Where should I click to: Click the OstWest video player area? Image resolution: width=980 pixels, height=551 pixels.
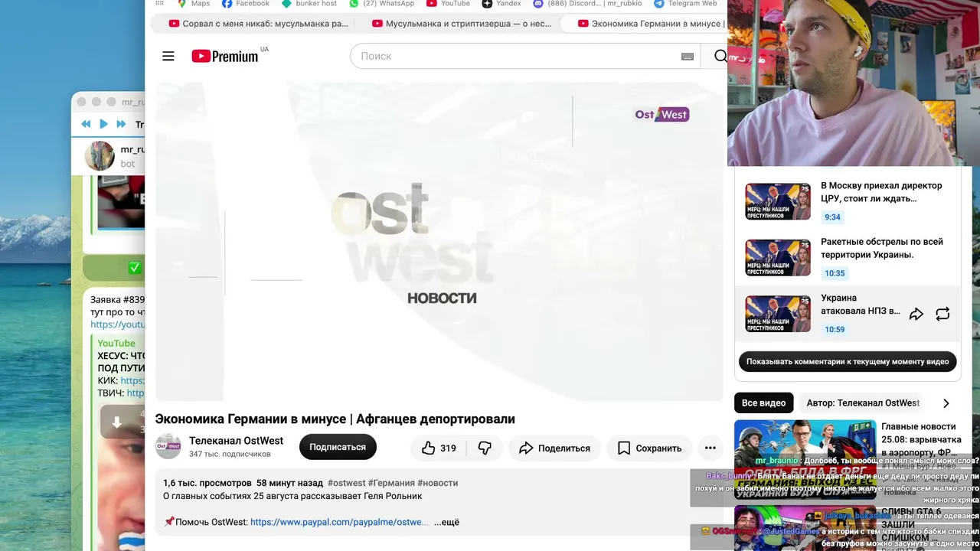pyautogui.click(x=439, y=242)
